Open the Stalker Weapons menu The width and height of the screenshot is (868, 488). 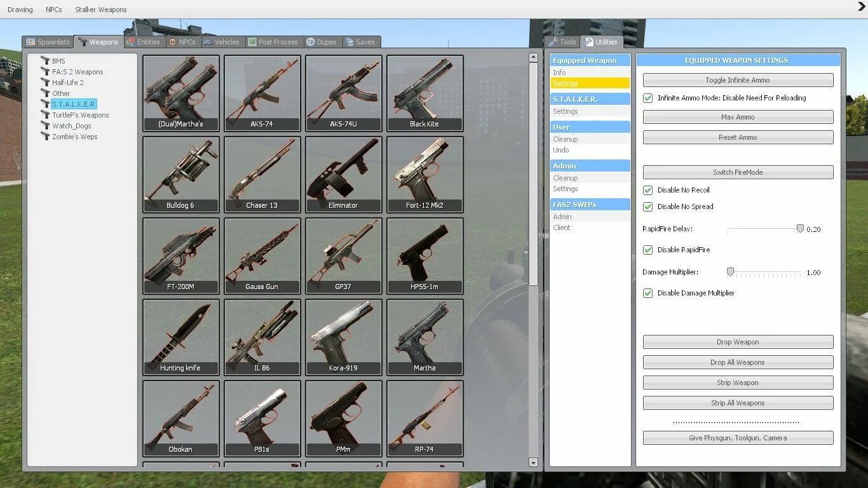(101, 10)
